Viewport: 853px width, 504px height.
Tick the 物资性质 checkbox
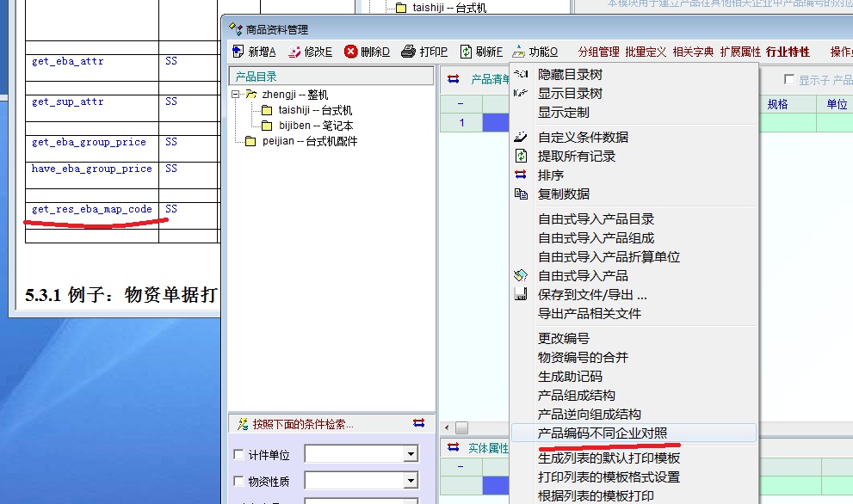[239, 482]
